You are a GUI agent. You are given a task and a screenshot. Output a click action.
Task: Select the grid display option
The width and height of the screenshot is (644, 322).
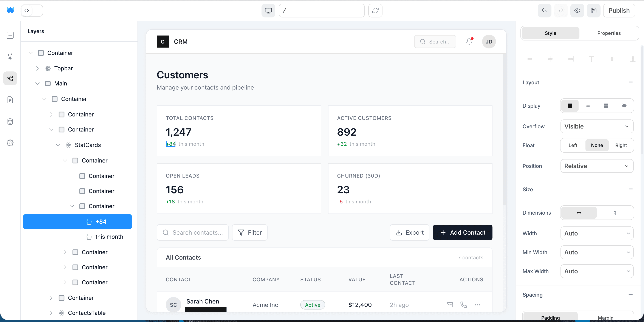click(x=606, y=105)
